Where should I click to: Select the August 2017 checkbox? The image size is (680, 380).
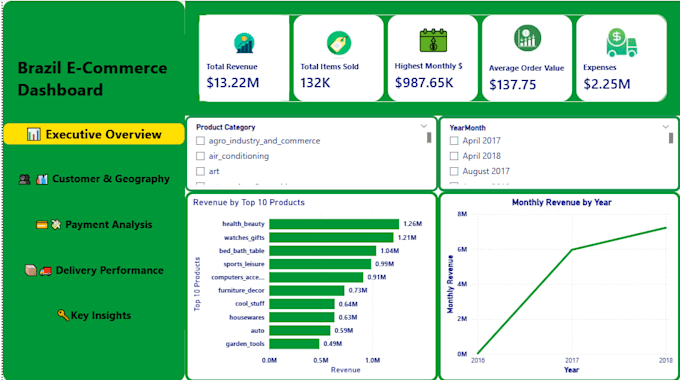[x=454, y=171]
